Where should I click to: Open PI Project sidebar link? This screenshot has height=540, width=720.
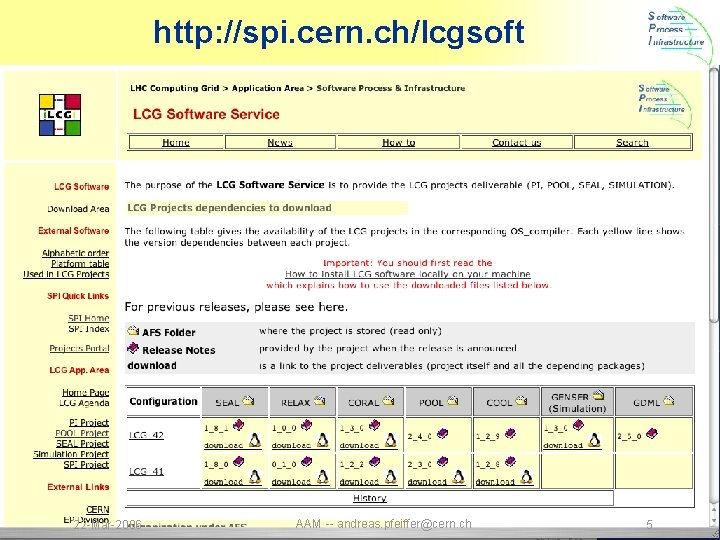pyautogui.click(x=89, y=422)
